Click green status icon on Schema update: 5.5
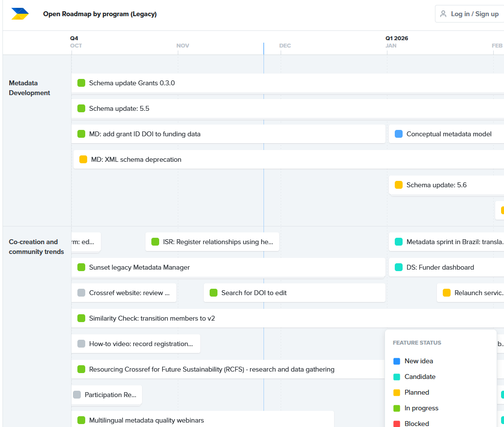504x427 pixels. coord(81,108)
